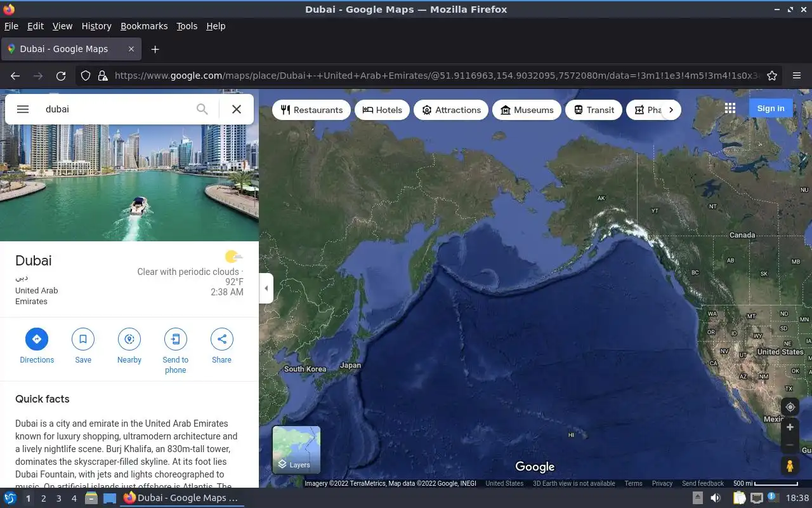This screenshot has width=812, height=508.
Task: Click the 18:38 clock
Action: point(797,498)
